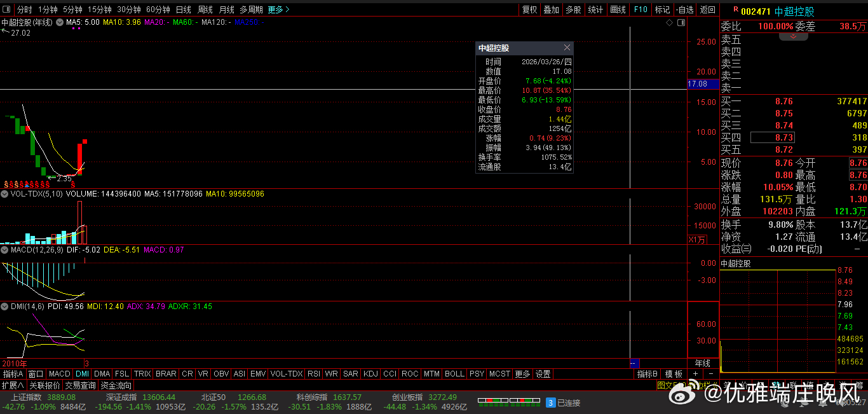Select the 30分钟 period
This screenshot has width=868, height=414.
click(x=129, y=10)
